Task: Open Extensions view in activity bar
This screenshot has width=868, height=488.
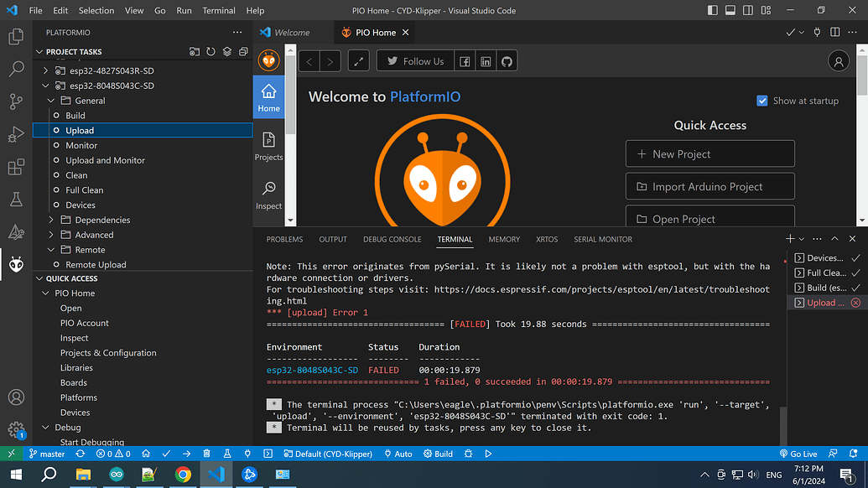Action: coord(16,167)
